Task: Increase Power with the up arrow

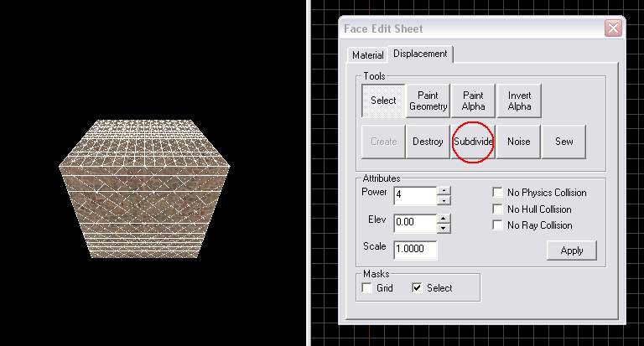Action: click(444, 189)
